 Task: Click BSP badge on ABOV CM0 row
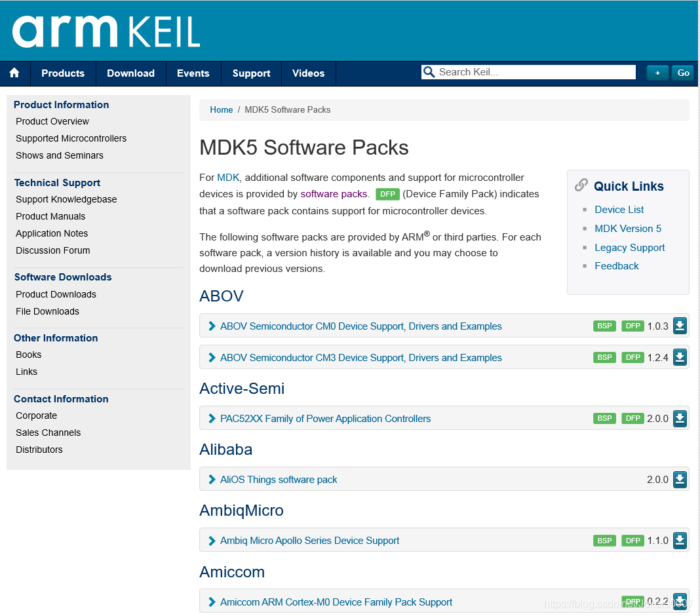(604, 326)
